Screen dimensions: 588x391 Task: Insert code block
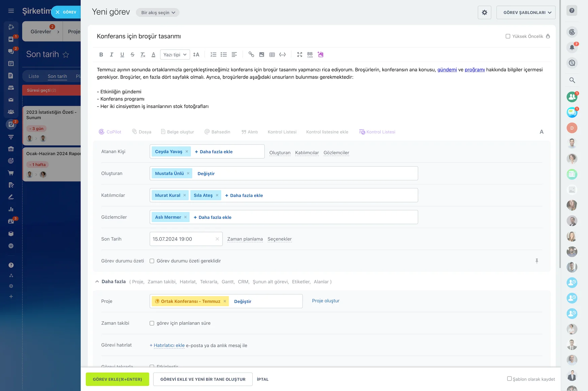tap(283, 55)
